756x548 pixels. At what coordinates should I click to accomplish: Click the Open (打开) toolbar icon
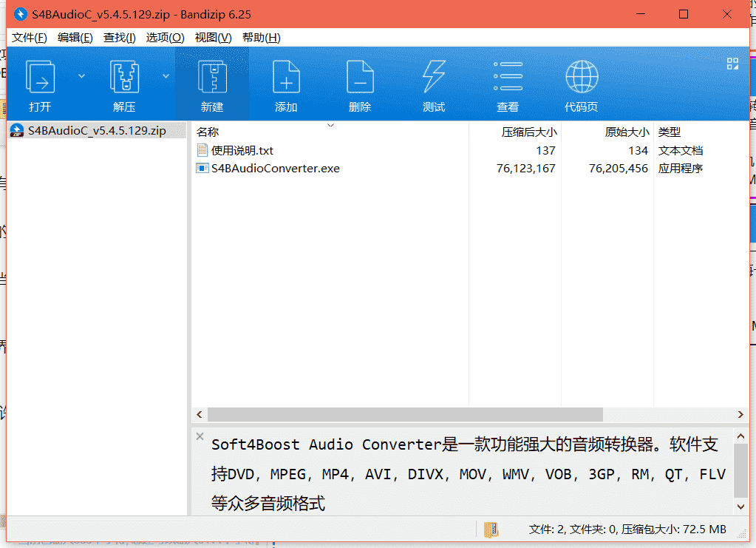(x=40, y=77)
